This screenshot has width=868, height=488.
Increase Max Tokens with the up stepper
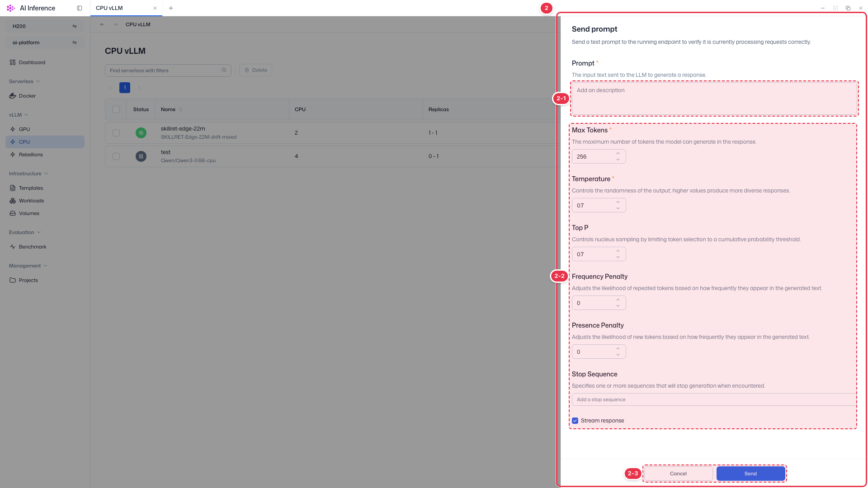[618, 154]
